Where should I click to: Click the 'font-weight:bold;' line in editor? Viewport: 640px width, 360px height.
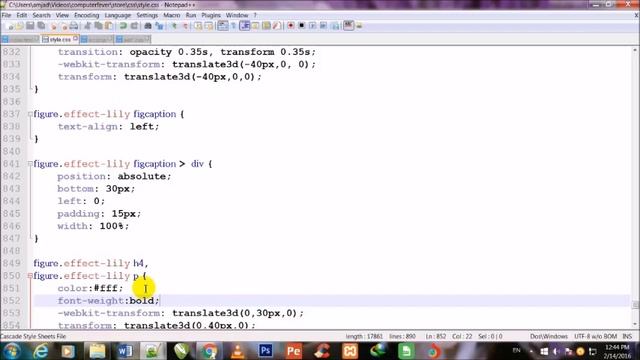tap(109, 301)
